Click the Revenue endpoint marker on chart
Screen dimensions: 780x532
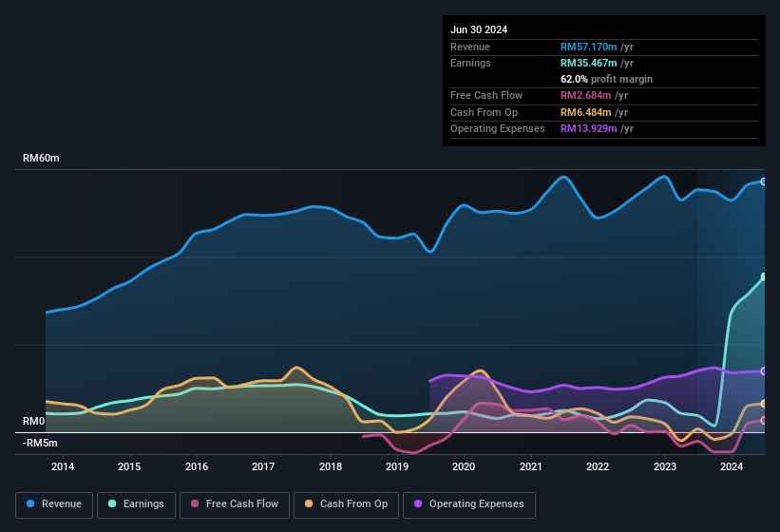[764, 182]
